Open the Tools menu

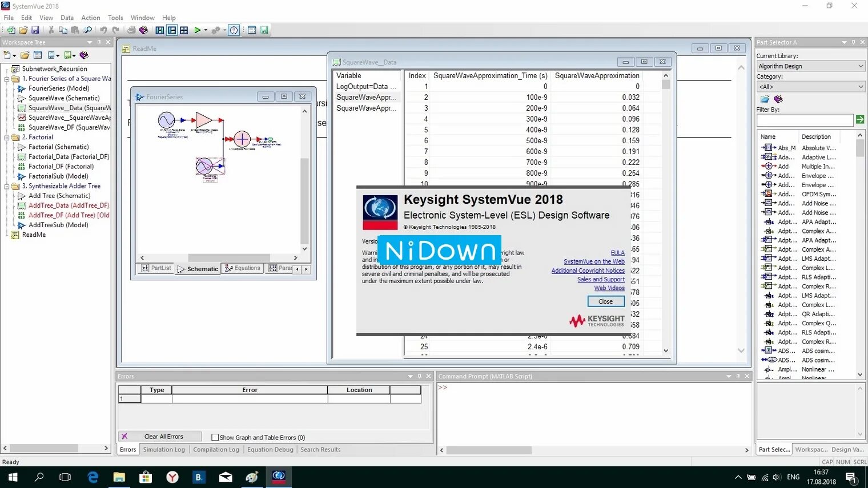tap(115, 18)
